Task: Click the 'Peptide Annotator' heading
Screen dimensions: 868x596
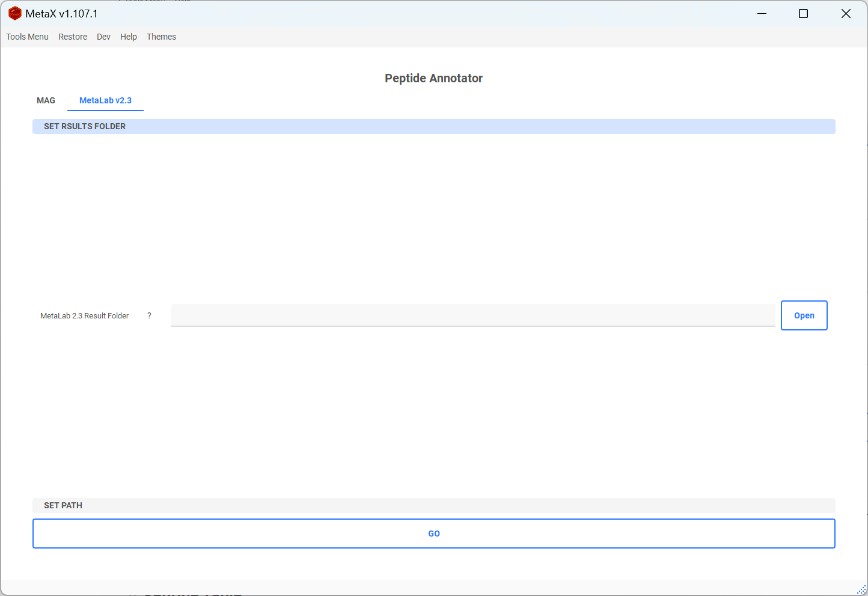Action: (x=433, y=78)
